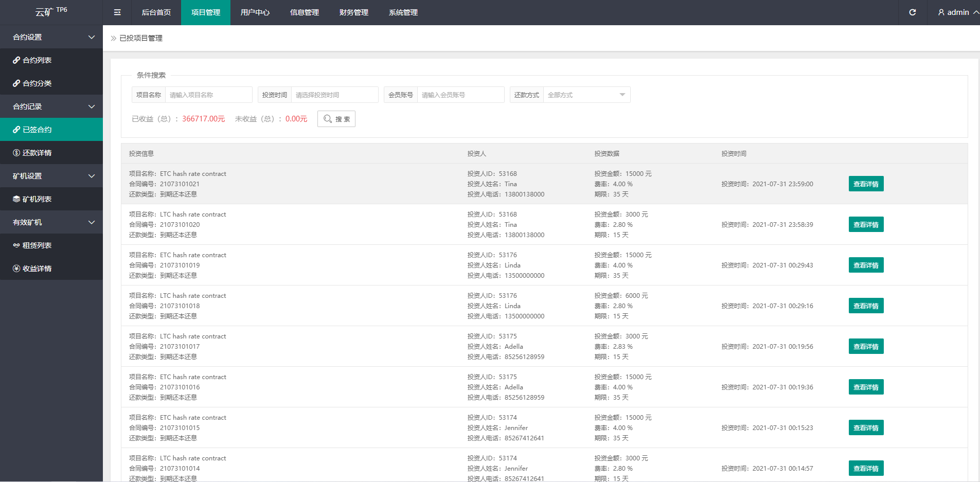Toggle the sidebar collapse hamburger icon
This screenshot has height=482, width=980.
point(117,12)
